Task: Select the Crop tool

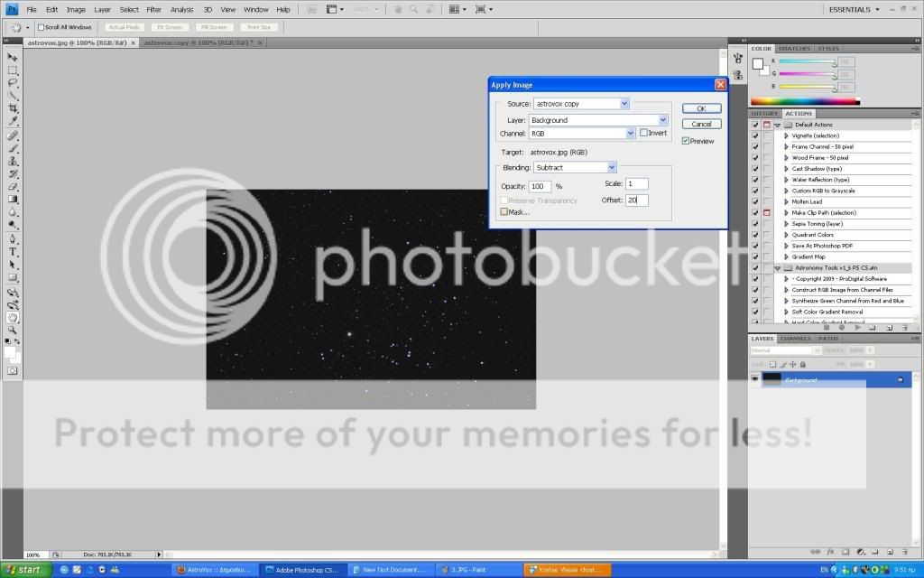Action: click(x=13, y=108)
